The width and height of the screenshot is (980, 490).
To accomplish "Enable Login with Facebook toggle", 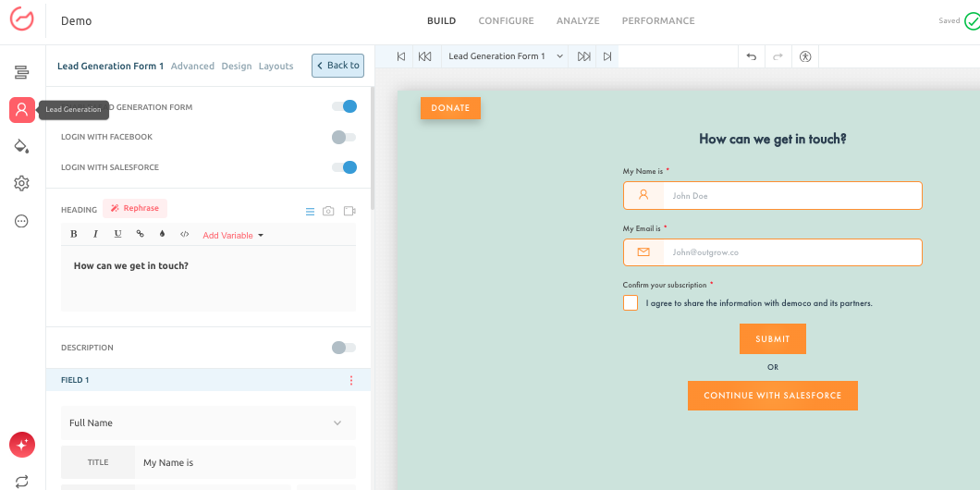I will click(344, 137).
